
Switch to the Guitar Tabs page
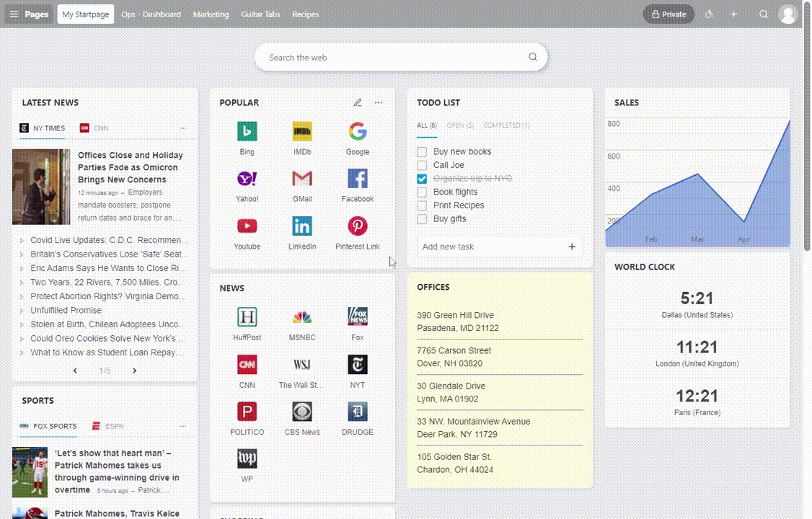pos(260,14)
